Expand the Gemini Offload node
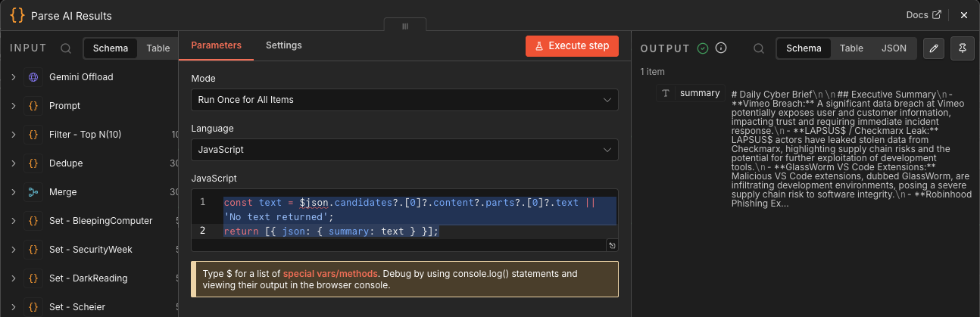 click(x=13, y=77)
